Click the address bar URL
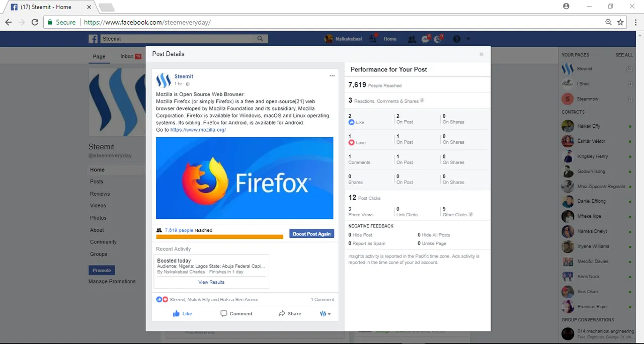Screen dimensions: 644x344 pyautogui.click(x=147, y=22)
